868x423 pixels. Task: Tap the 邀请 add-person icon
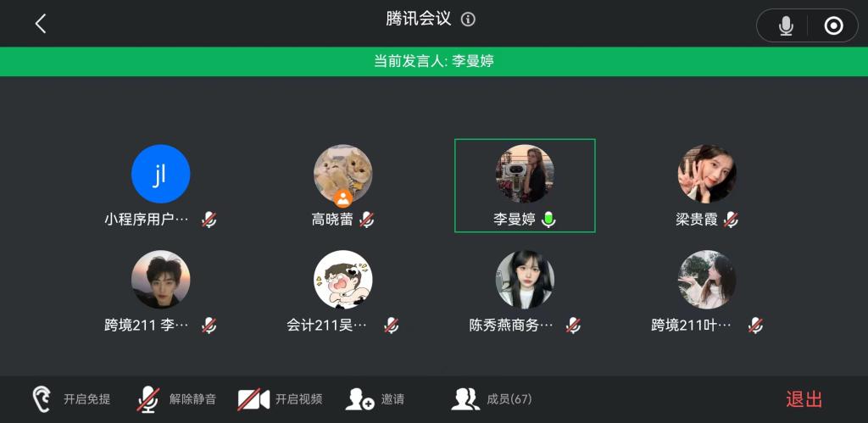[x=359, y=398]
